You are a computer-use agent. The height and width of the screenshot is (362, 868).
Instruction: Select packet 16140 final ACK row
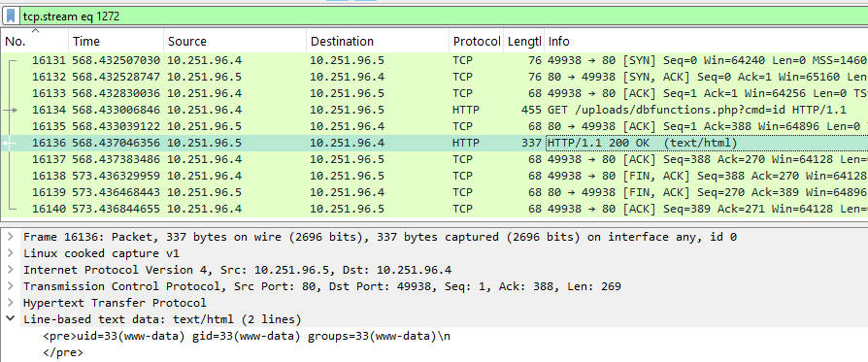435,210
